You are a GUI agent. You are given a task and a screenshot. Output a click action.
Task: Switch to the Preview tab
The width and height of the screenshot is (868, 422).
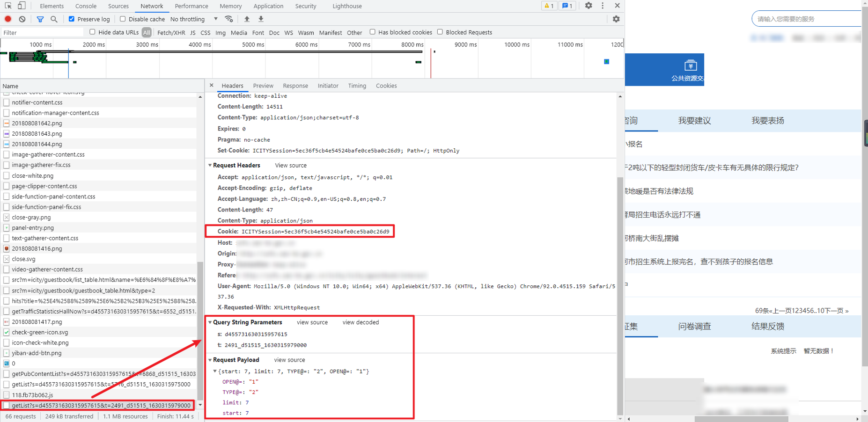(x=263, y=86)
